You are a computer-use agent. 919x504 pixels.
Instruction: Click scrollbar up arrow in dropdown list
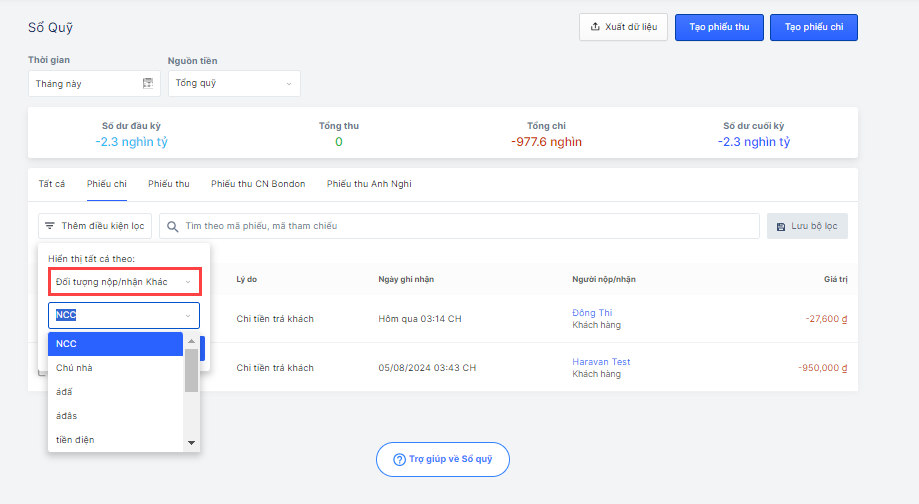191,341
